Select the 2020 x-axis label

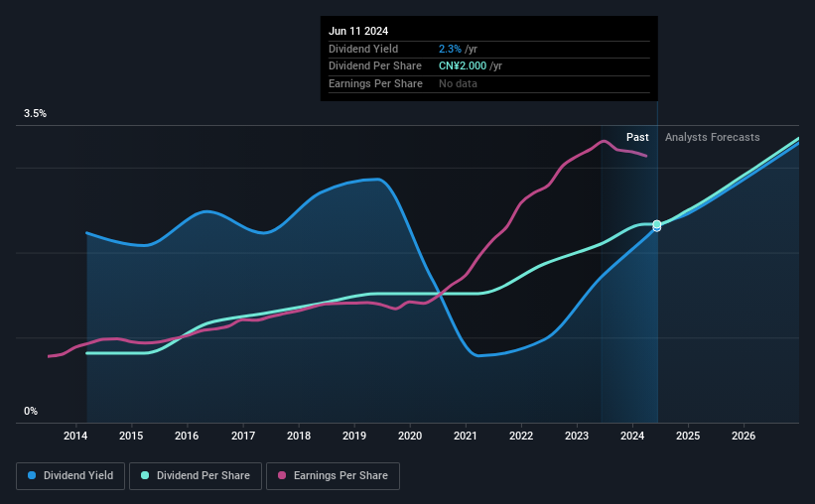(x=410, y=436)
